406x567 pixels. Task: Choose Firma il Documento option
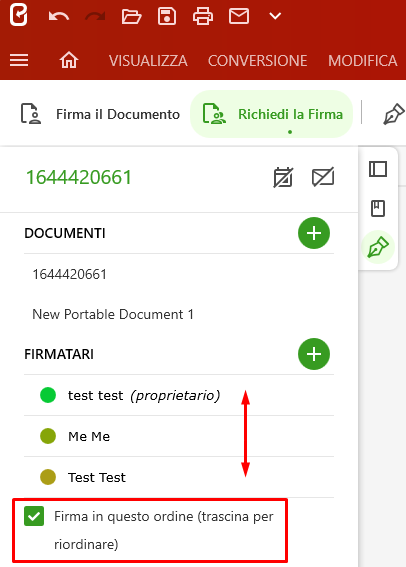click(100, 114)
